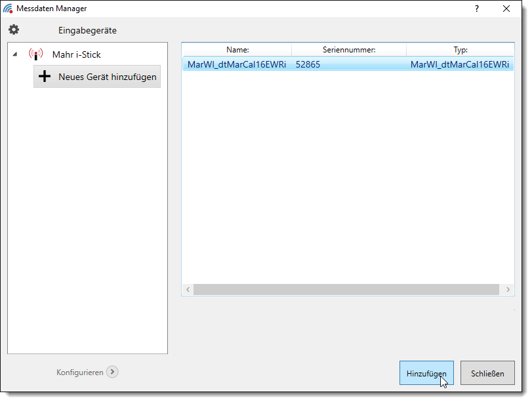This screenshot has width=532, height=402.
Task: Click the plus icon for adding device
Action: tap(45, 77)
